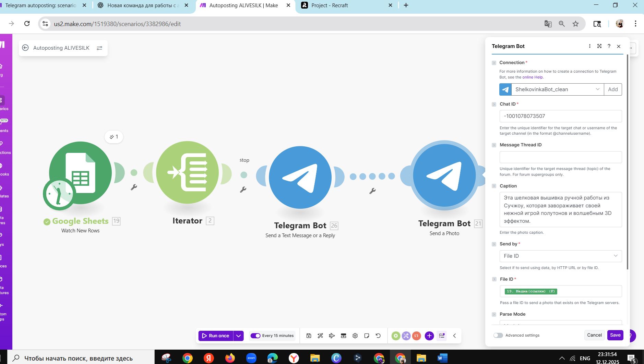Go back using arrow beside Autoposting ALIVESILK
The height and width of the screenshot is (364, 644).
[25, 48]
